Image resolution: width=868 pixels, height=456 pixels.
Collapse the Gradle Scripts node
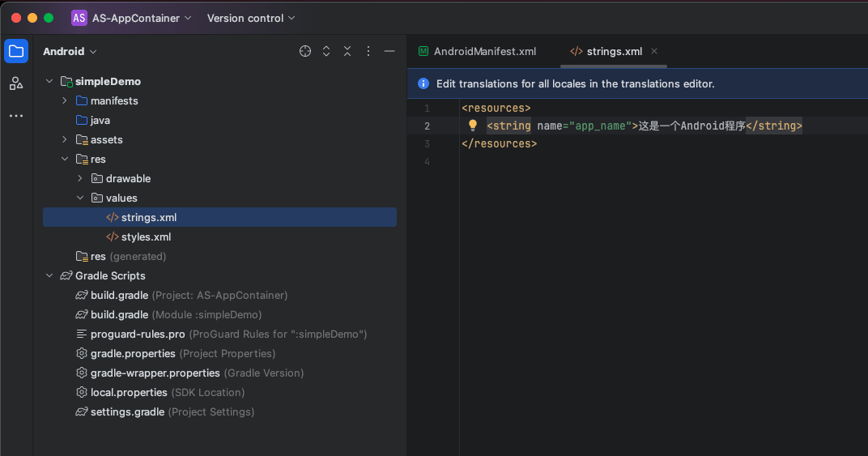(49, 275)
